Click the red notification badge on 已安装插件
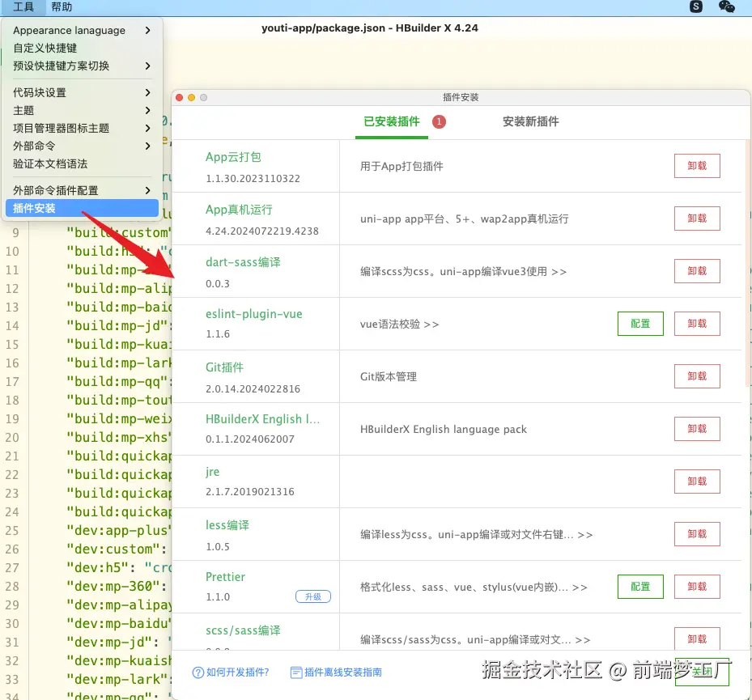The height and width of the screenshot is (700, 752). tap(439, 121)
